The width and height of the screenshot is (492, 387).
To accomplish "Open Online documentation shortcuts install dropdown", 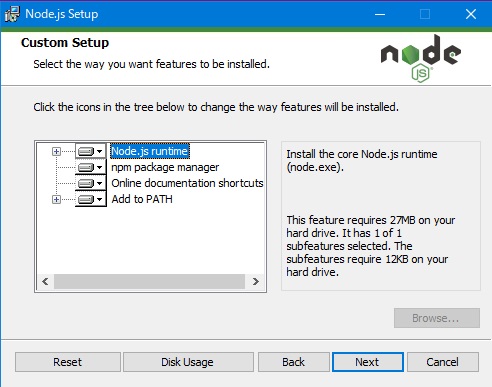I will point(90,183).
